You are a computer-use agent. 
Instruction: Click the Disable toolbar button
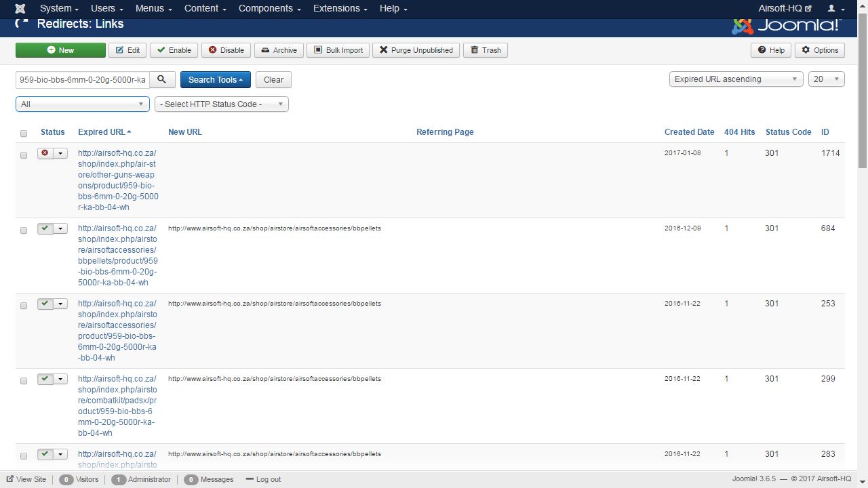tap(226, 50)
